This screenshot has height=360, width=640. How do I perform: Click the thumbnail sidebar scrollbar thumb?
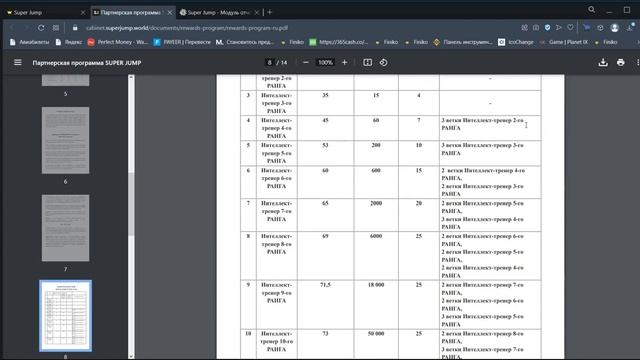point(131,204)
